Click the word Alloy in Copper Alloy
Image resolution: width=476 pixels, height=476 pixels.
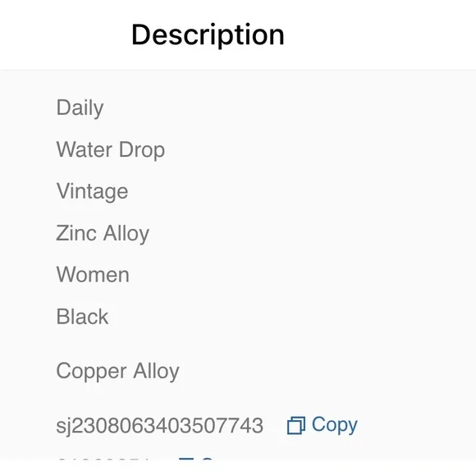[156, 371]
